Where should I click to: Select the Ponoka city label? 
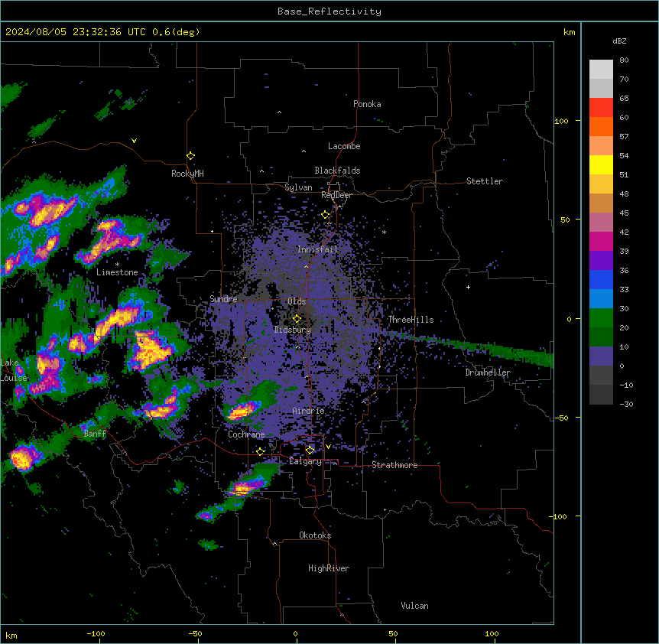pos(367,104)
